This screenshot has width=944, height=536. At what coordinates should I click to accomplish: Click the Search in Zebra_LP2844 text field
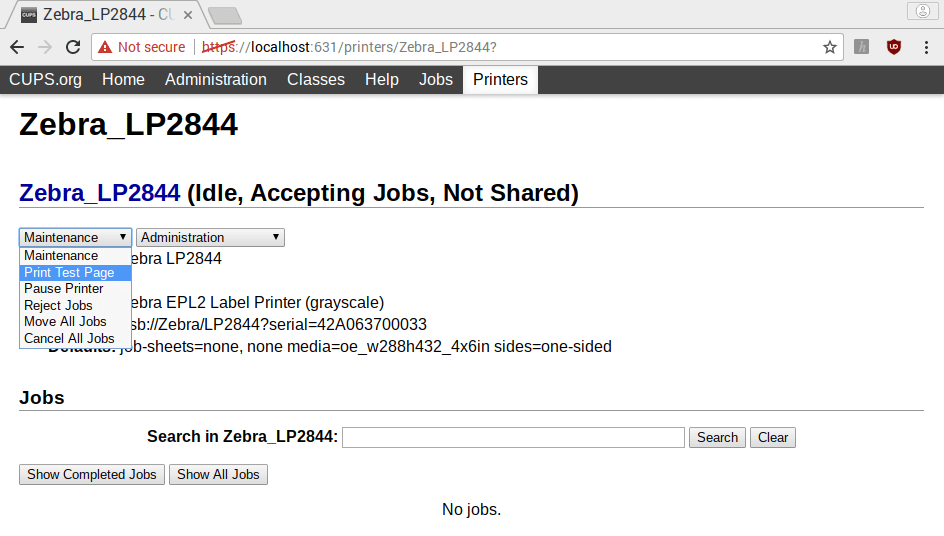[x=514, y=437]
